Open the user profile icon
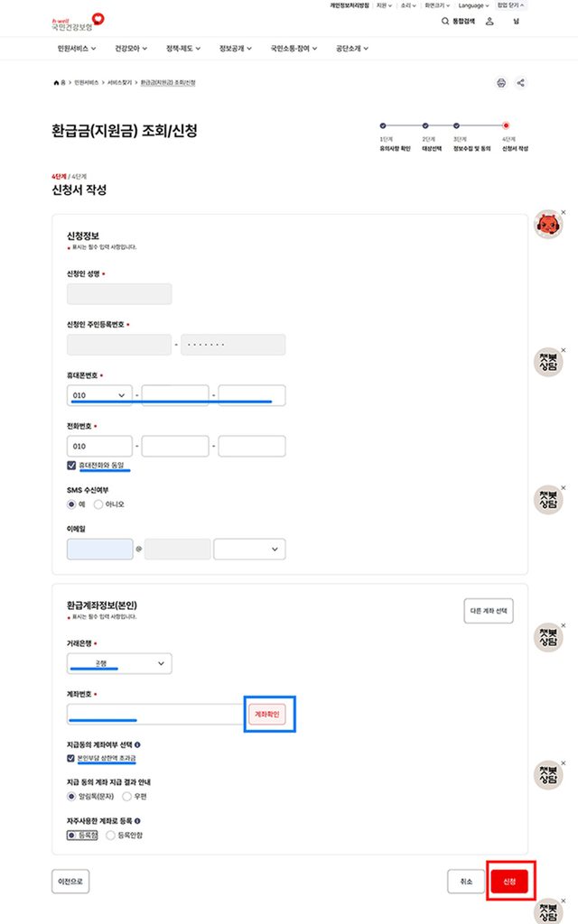This screenshot has height=924, width=578. click(x=489, y=22)
